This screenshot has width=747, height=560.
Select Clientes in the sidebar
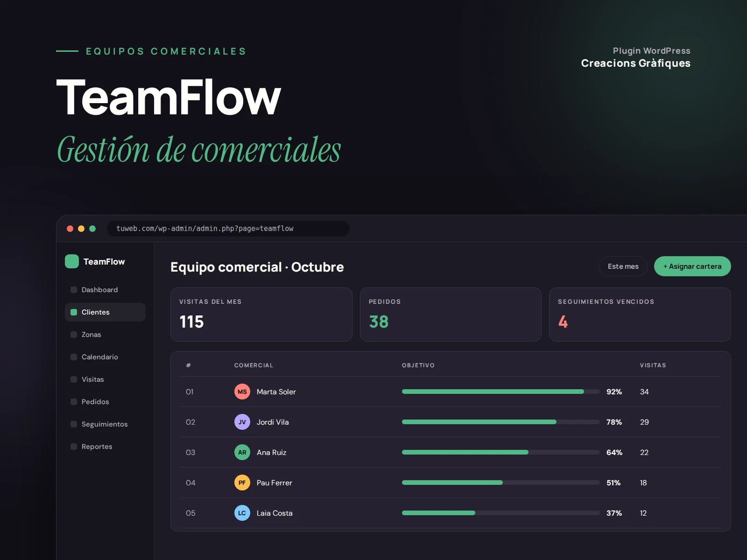[x=105, y=312]
